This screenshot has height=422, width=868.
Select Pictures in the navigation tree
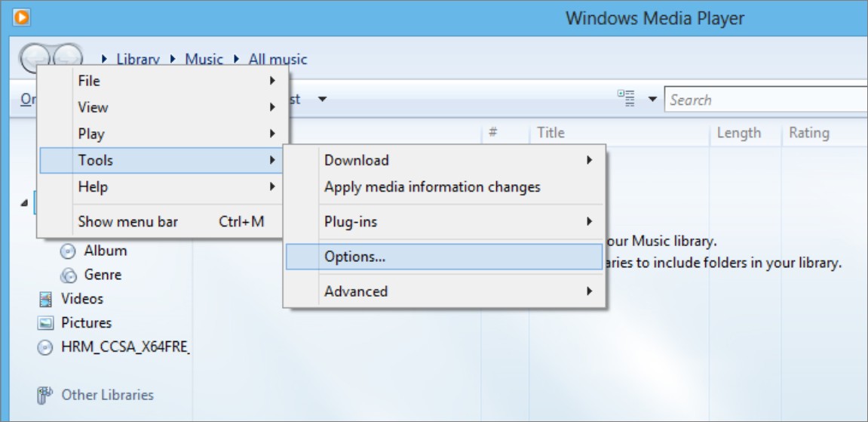click(x=87, y=322)
